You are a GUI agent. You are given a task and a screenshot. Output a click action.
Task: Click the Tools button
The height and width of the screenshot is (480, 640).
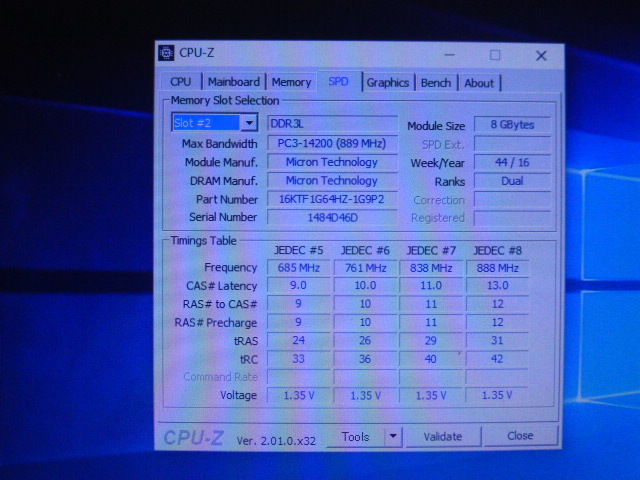355,437
